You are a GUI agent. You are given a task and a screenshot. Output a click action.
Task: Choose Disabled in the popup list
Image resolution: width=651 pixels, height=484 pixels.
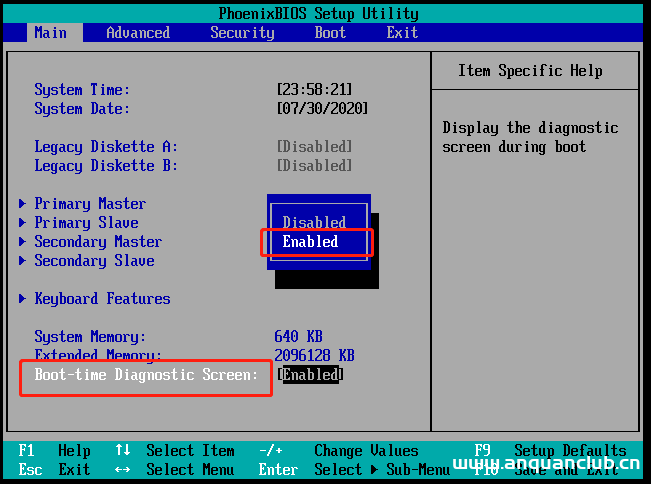(x=314, y=222)
